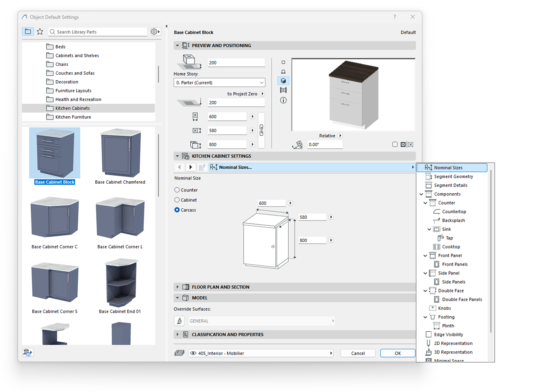Click the rotation angle icon
The image size is (554, 392).
coord(297,145)
